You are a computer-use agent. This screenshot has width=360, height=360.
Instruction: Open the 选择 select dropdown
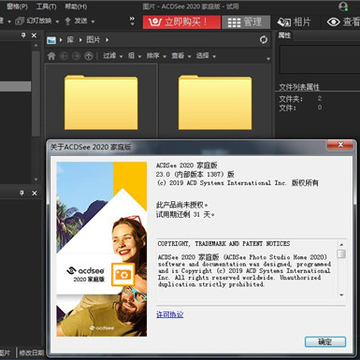tap(206, 56)
